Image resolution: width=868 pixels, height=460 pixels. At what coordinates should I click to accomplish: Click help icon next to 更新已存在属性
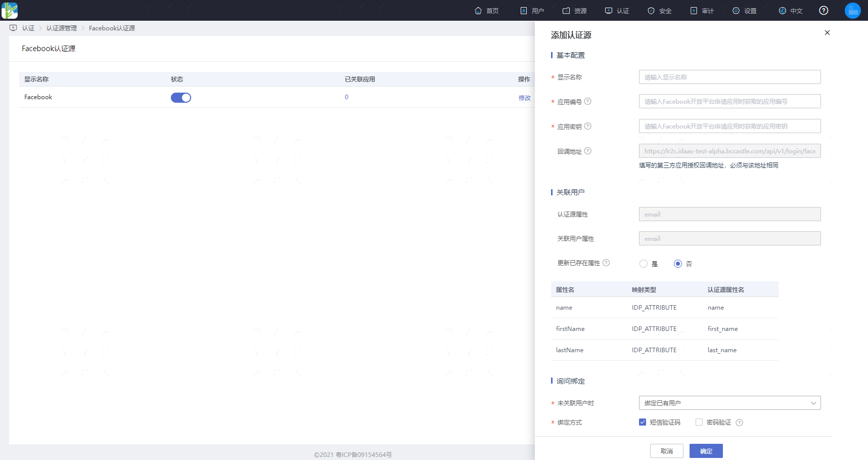click(x=606, y=263)
